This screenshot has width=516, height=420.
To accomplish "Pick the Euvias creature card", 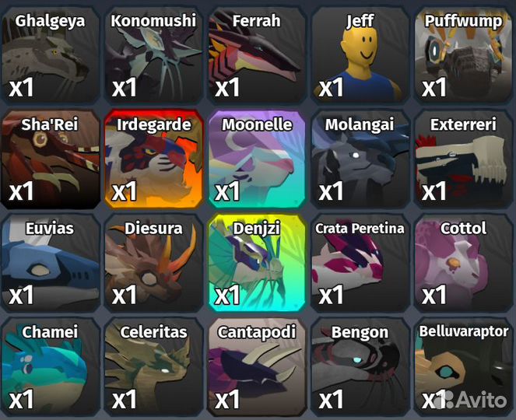I will coord(50,263).
